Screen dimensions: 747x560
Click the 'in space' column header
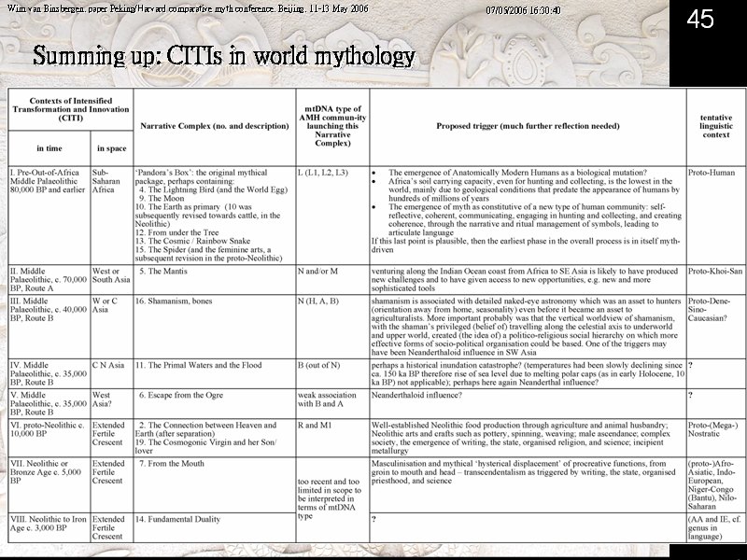point(111,148)
